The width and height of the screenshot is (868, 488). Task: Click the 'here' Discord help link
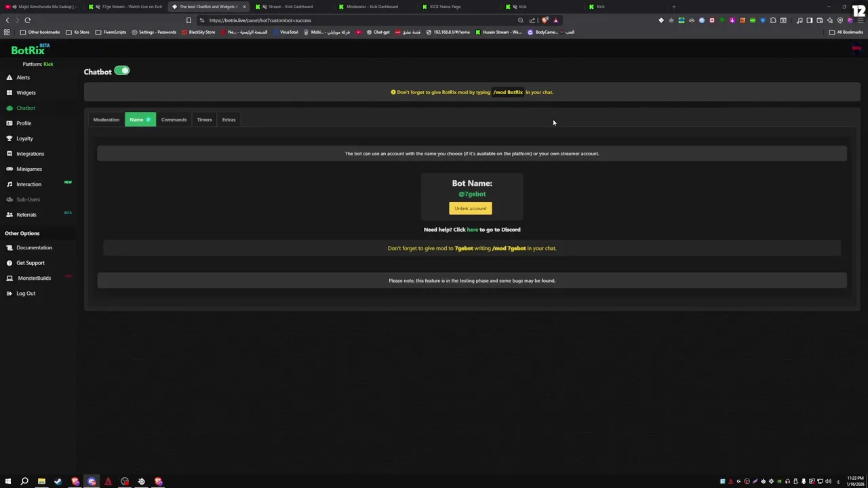click(x=472, y=230)
